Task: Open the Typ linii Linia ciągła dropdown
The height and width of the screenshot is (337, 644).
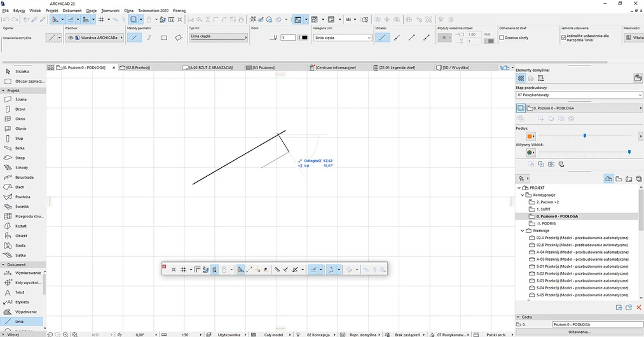Action: [219, 38]
